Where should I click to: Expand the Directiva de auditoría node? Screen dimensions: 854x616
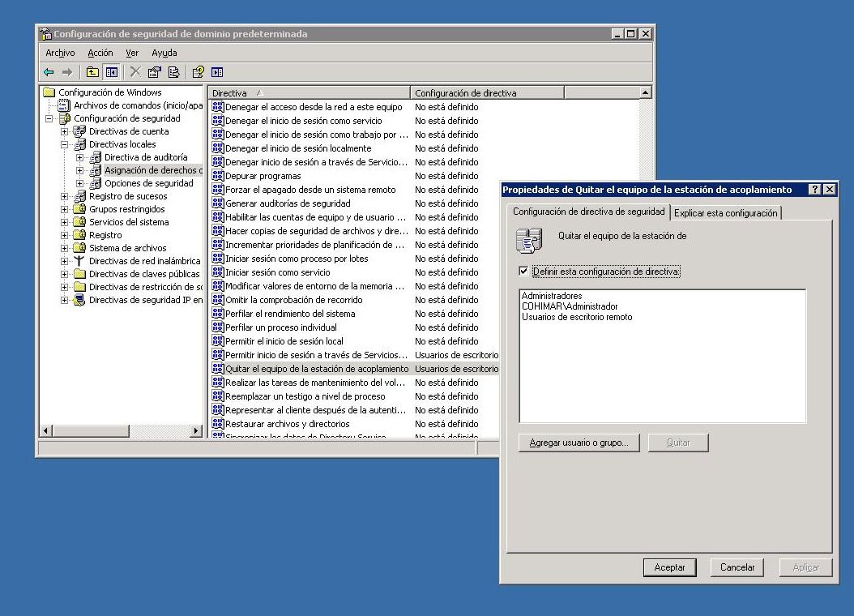[79, 157]
